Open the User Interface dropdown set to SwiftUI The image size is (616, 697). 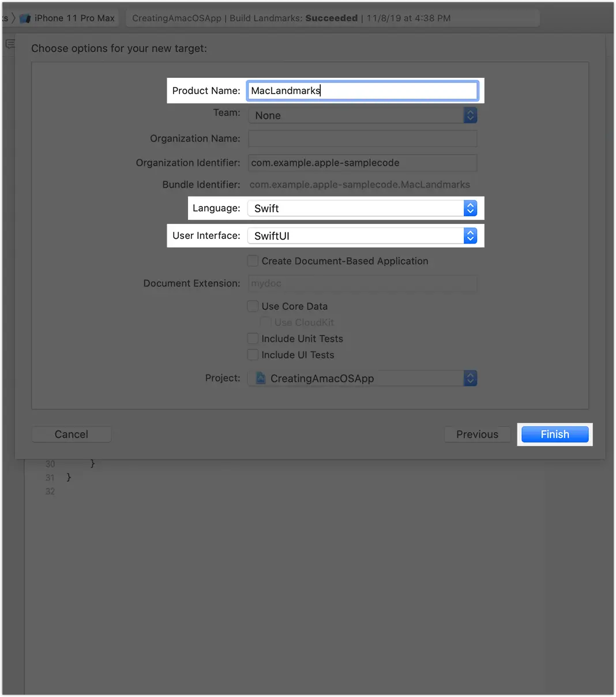coord(362,235)
